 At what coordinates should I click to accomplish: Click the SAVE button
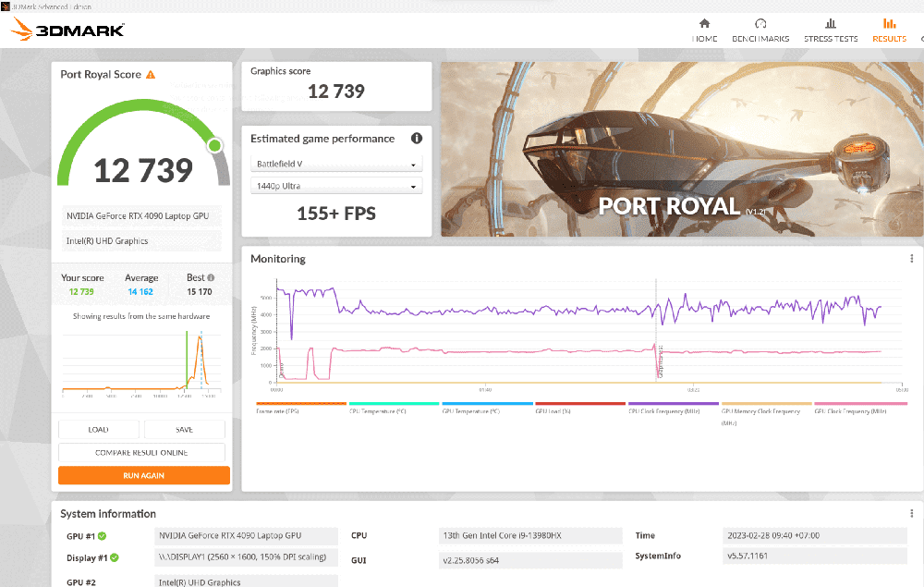[x=185, y=430]
